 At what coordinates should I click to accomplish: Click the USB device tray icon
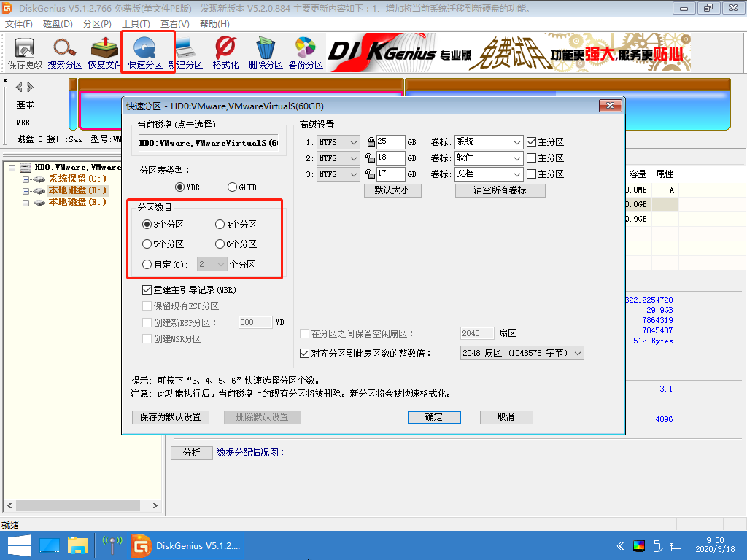[657, 545]
